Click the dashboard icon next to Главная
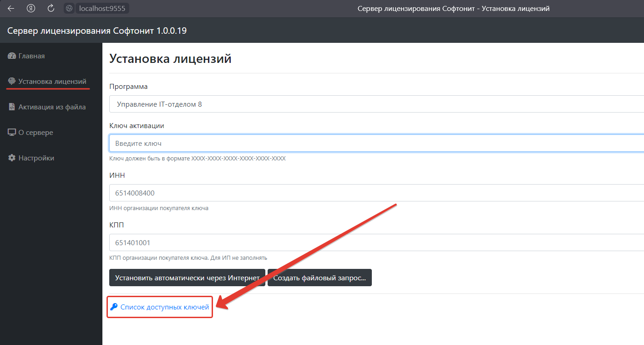Viewport: 644px width, 345px height. tap(12, 56)
